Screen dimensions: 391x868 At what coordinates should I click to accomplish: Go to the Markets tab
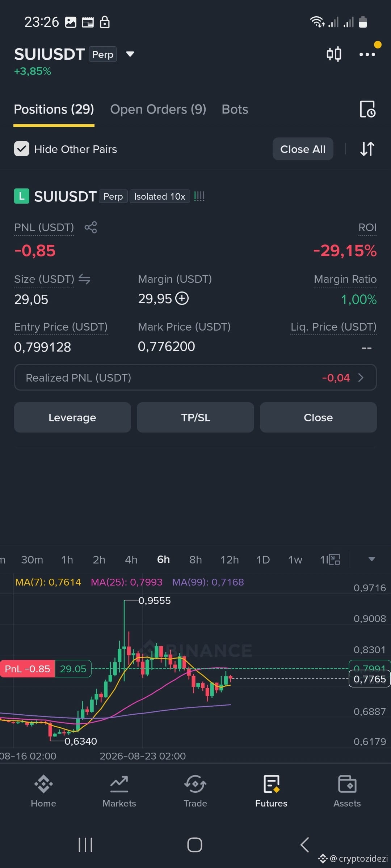(x=119, y=791)
